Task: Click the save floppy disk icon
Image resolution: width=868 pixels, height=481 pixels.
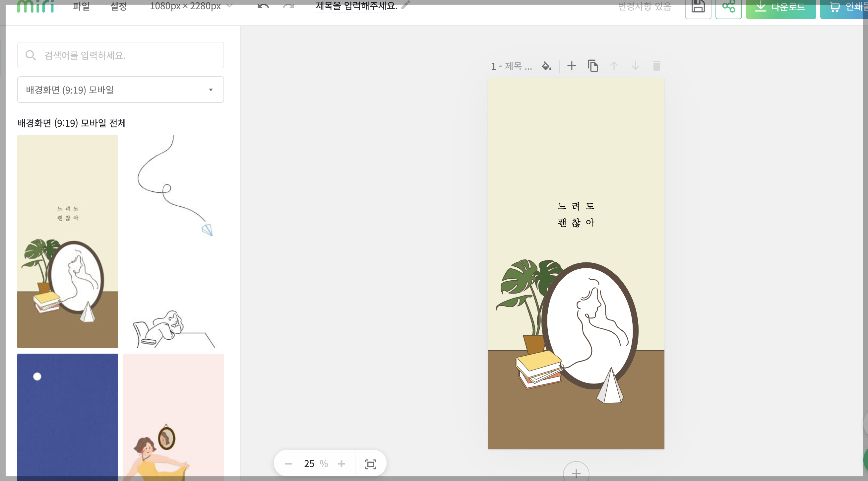Action: coord(698,7)
